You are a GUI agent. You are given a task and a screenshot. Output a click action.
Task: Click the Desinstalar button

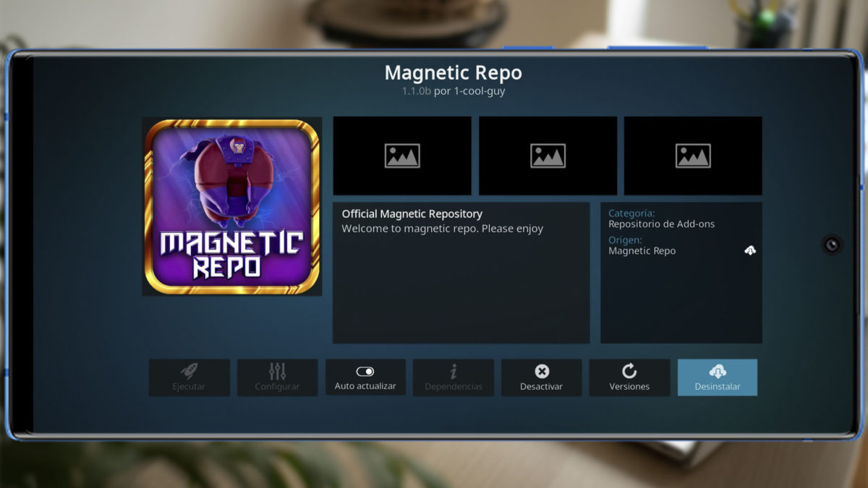click(718, 377)
